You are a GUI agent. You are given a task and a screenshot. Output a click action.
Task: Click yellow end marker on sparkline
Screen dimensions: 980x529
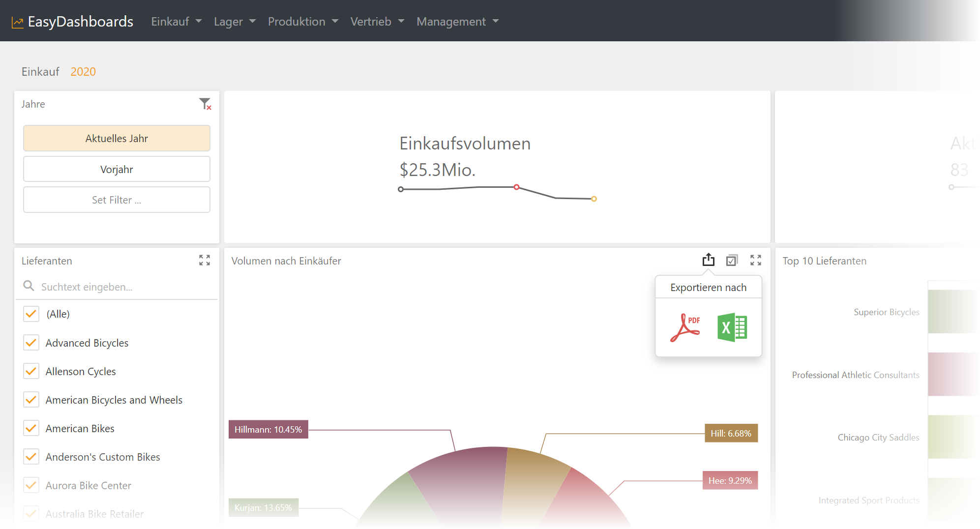coord(594,199)
